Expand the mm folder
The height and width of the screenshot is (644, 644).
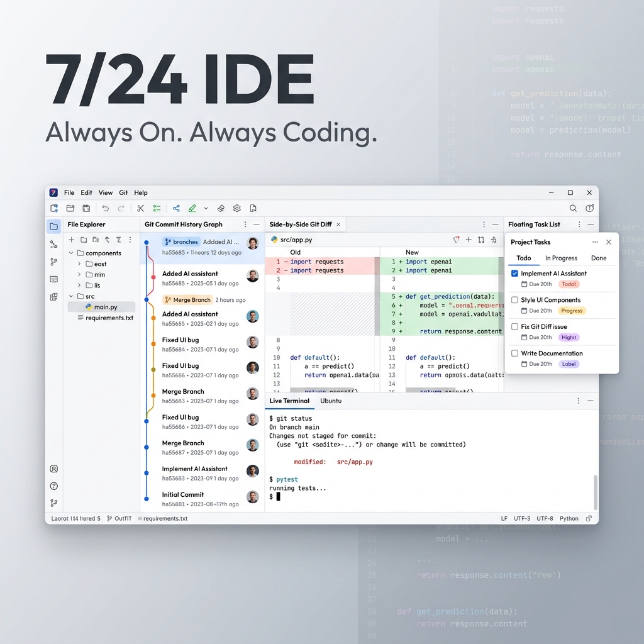(x=79, y=274)
